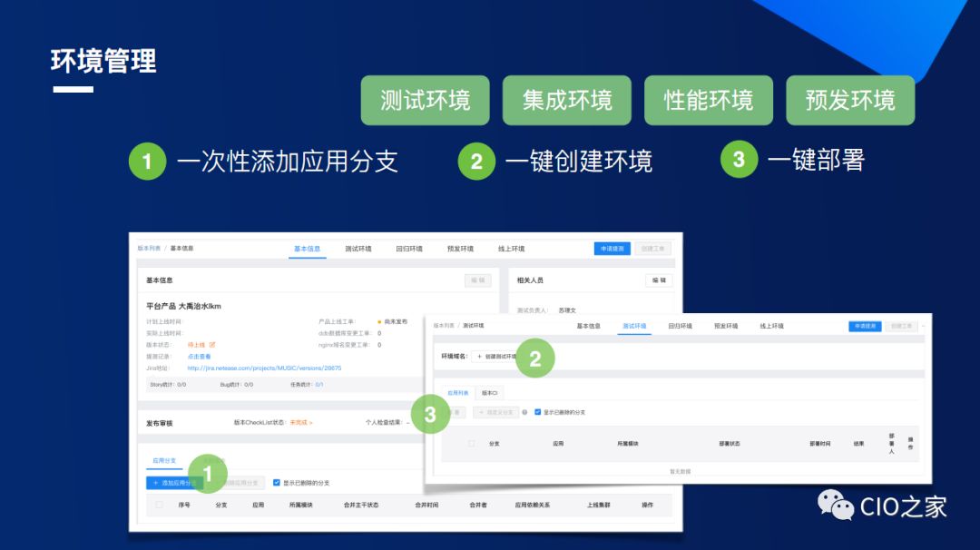Click 创建工单 button in the front window
980x550 pixels.
pos(901,326)
